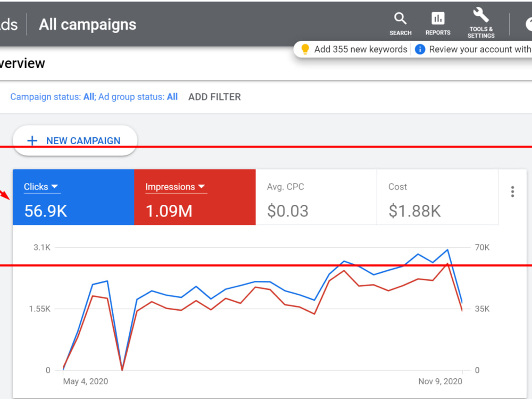Open 'Add 355 new keywords' suggestion
The height and width of the screenshot is (399, 532).
(x=360, y=49)
